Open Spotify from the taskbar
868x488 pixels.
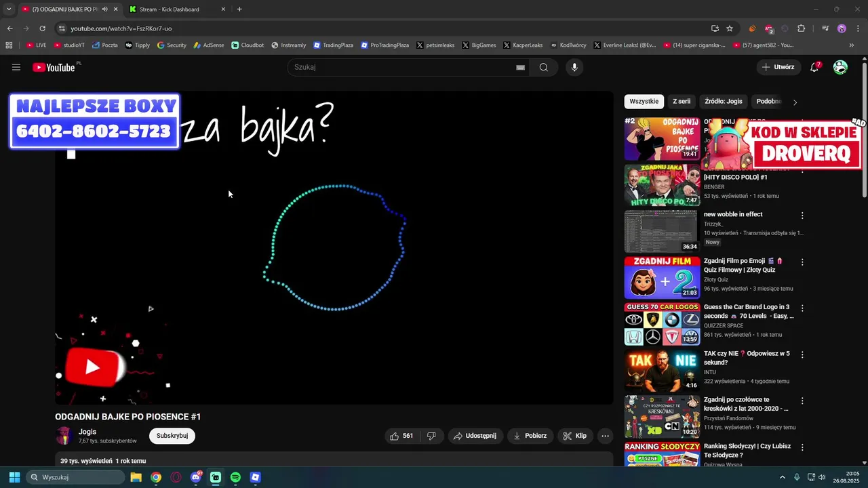(x=235, y=477)
